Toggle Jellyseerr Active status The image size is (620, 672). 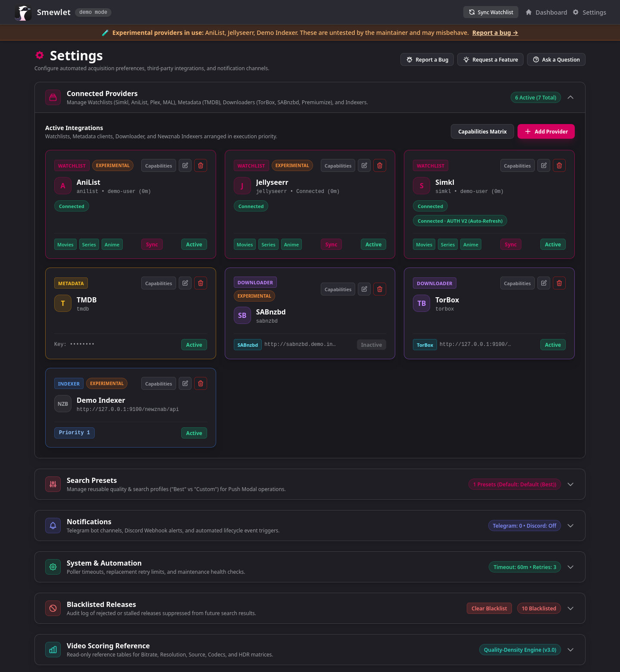tap(373, 244)
